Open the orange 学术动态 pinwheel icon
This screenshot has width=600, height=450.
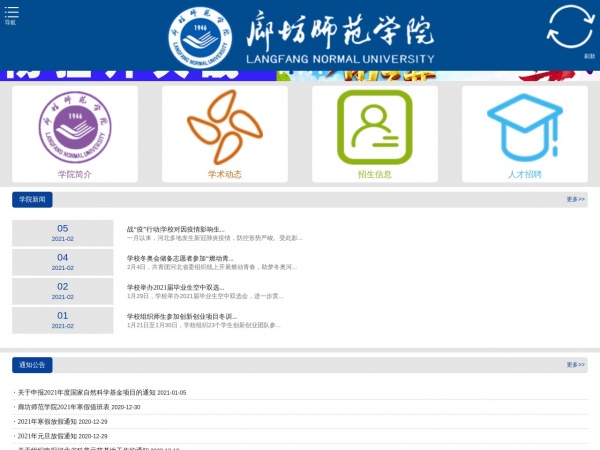click(225, 127)
